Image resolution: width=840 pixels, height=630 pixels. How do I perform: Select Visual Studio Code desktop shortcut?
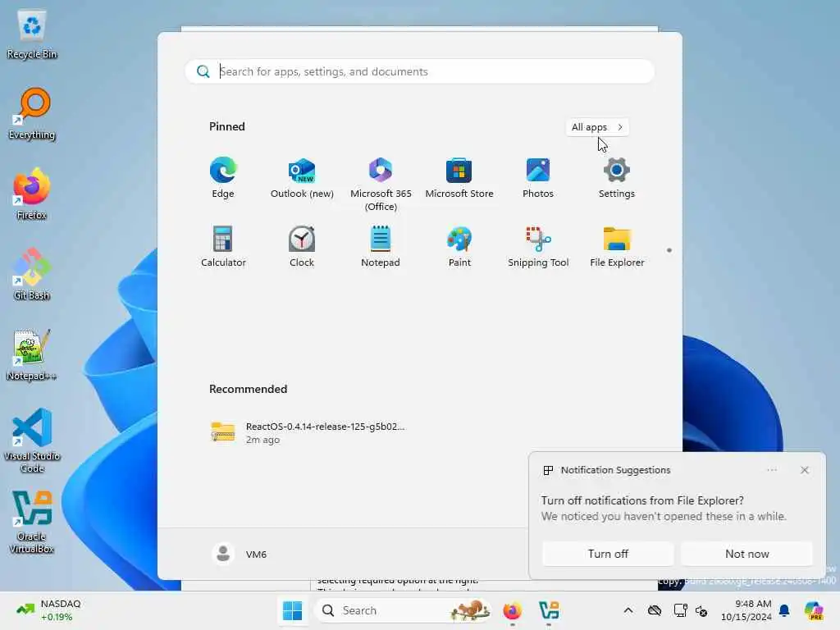[32, 441]
